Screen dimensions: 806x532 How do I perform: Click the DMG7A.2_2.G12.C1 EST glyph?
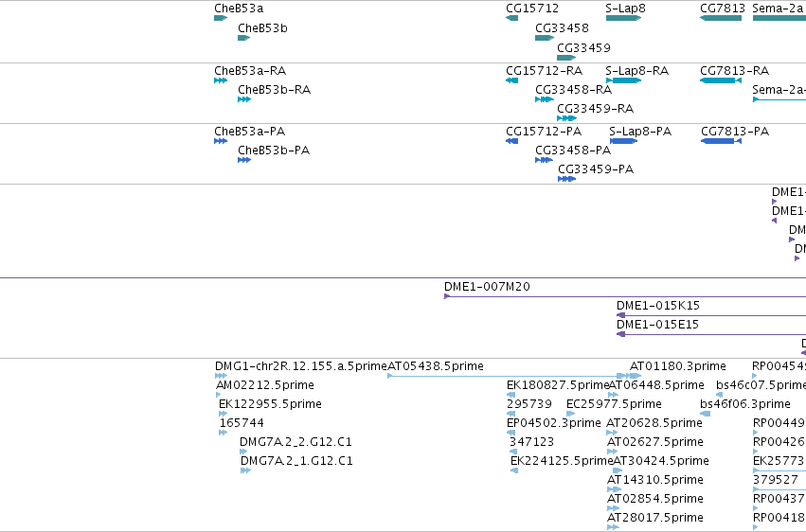pyautogui.click(x=243, y=452)
